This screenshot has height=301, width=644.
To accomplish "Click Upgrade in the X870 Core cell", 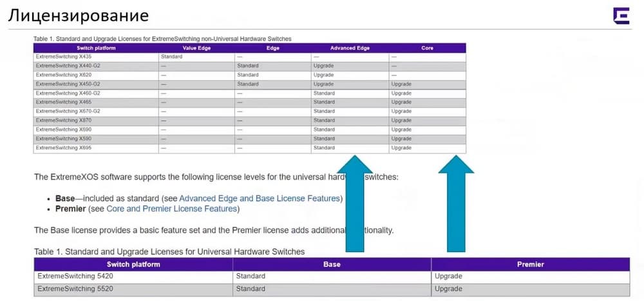I will pyautogui.click(x=401, y=121).
